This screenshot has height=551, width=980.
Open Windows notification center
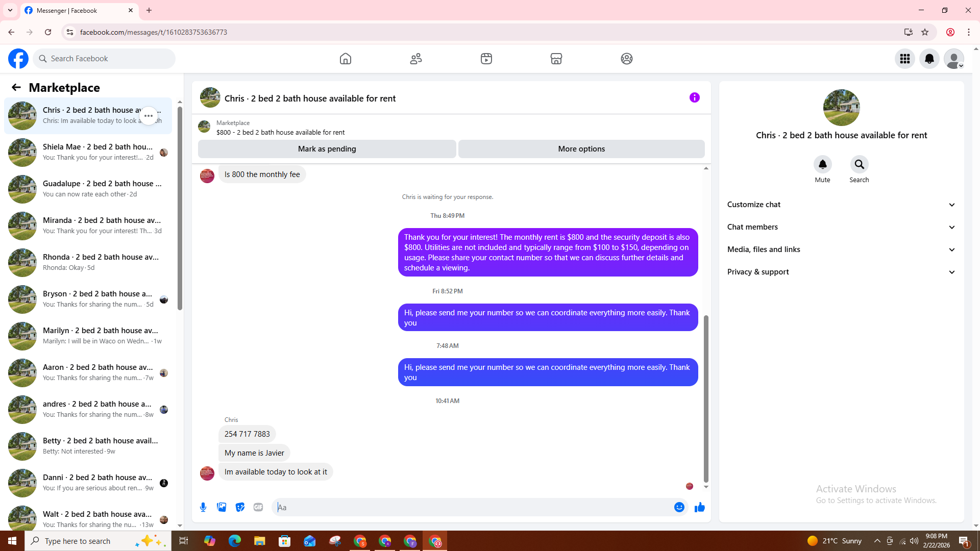click(x=964, y=541)
